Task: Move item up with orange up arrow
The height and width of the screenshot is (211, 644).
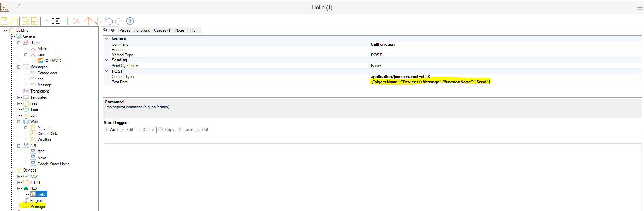Action: tap(88, 21)
